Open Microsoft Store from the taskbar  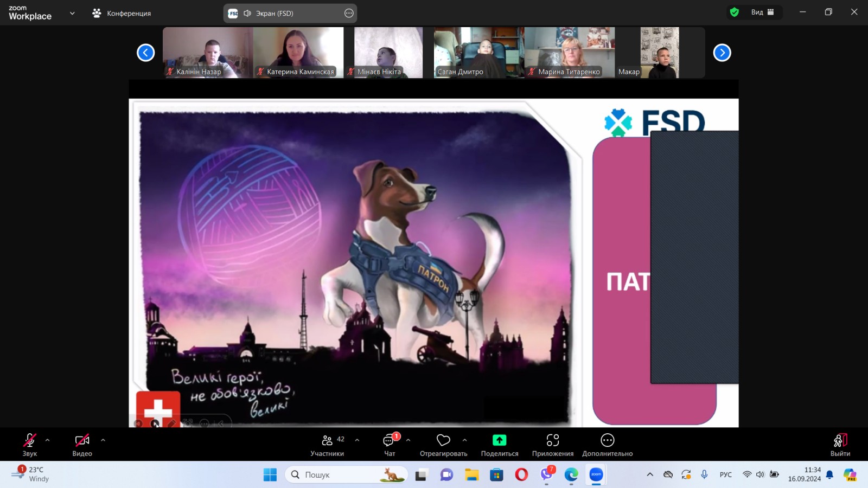(496, 475)
